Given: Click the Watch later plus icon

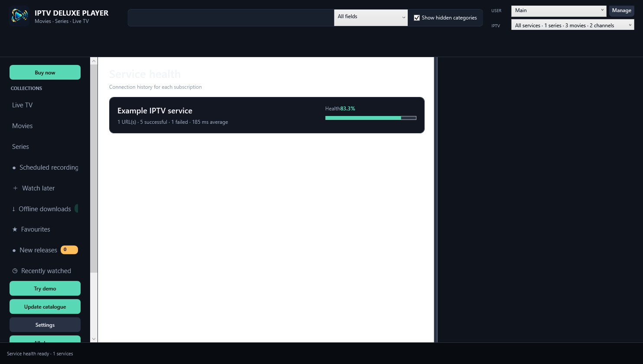Looking at the screenshot, I should pyautogui.click(x=15, y=188).
